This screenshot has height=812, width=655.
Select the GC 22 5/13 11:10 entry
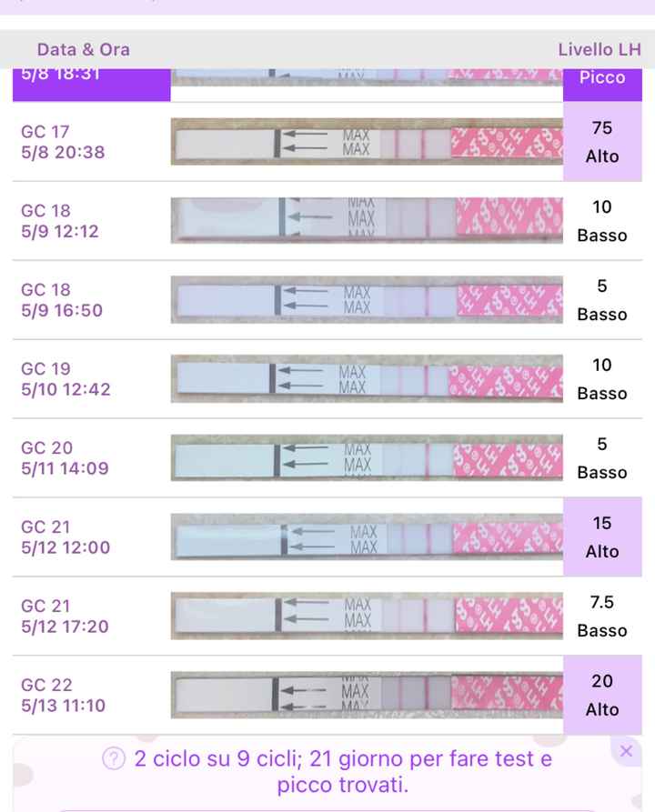point(63,696)
